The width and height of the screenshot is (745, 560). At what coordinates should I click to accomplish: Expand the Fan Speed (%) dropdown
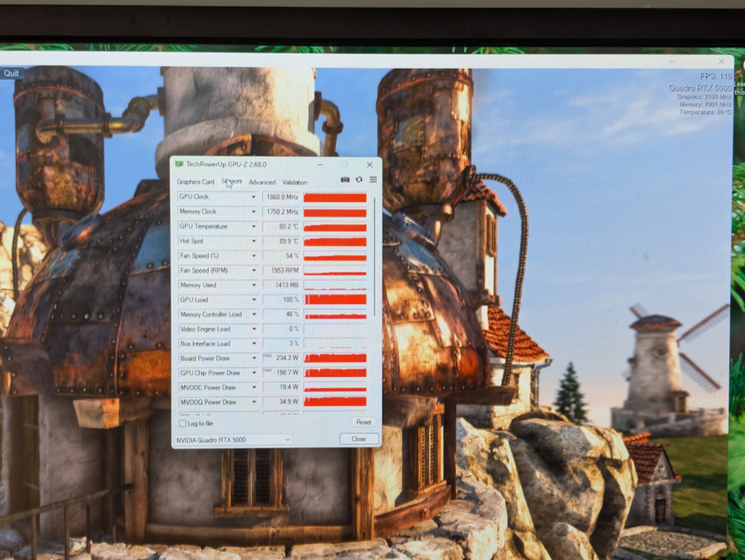tap(253, 256)
